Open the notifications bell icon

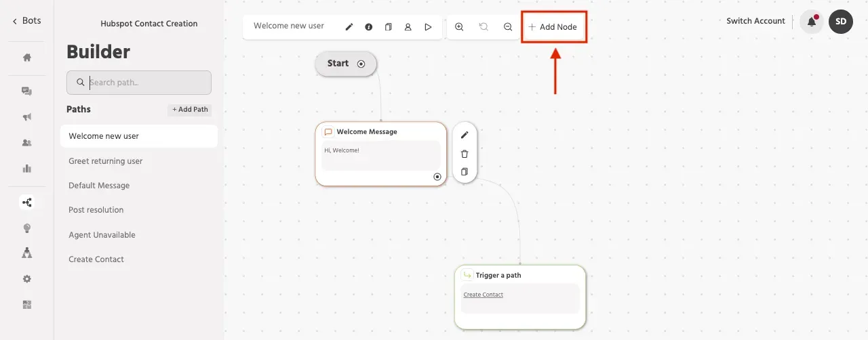[812, 22]
